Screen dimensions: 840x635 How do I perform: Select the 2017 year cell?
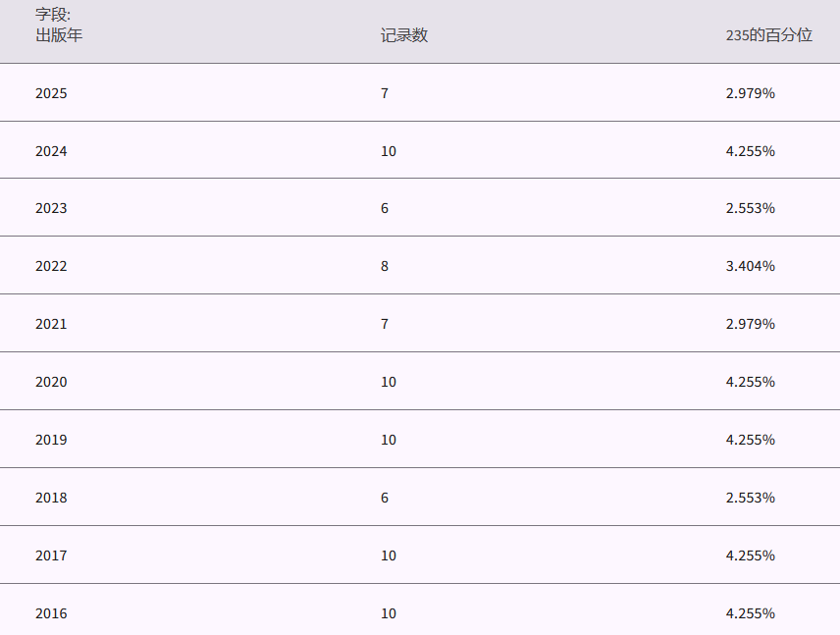51,556
